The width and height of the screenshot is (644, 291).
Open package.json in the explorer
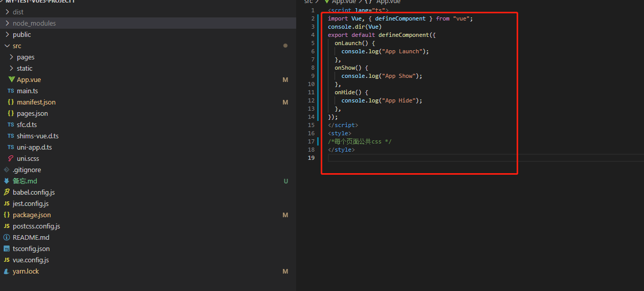(32, 215)
